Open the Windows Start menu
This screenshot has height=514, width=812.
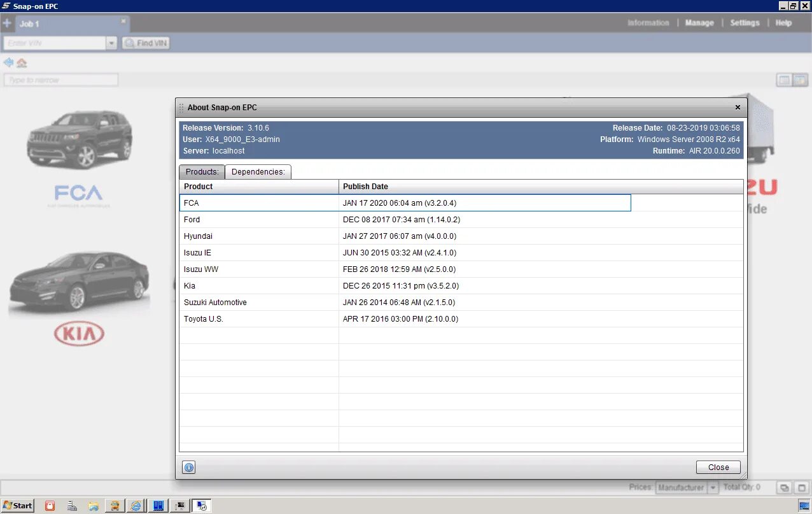[x=17, y=506]
